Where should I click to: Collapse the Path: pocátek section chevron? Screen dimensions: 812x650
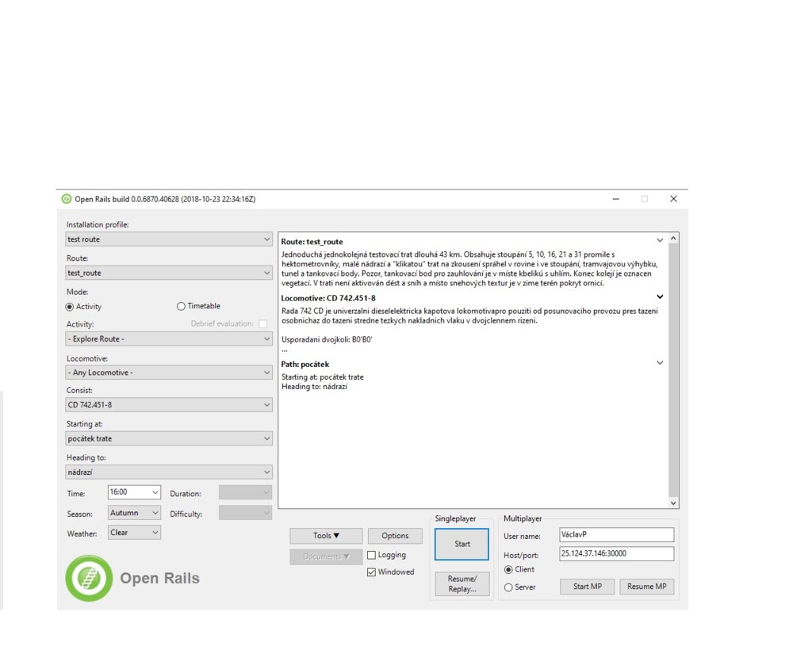click(660, 363)
